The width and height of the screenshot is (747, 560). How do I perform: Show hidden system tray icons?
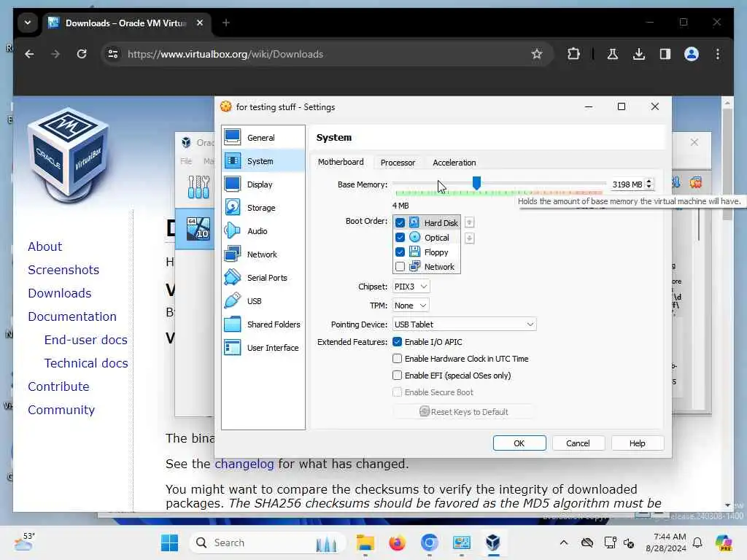click(x=564, y=542)
